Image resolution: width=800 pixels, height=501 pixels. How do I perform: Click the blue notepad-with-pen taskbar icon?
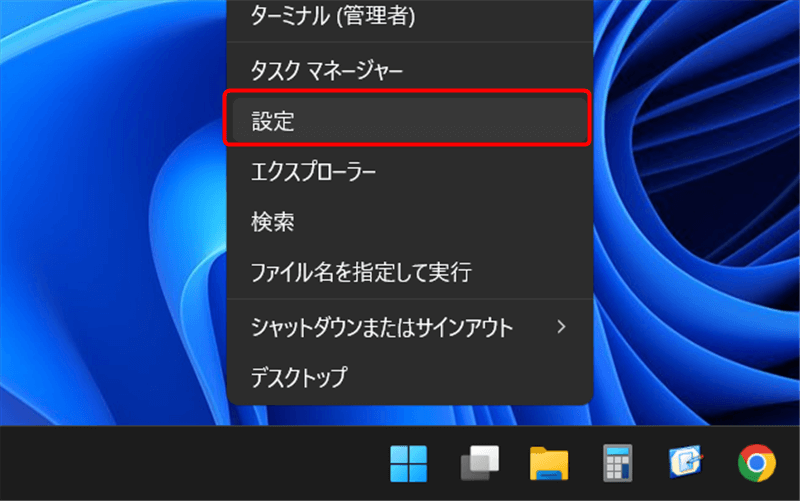click(688, 463)
